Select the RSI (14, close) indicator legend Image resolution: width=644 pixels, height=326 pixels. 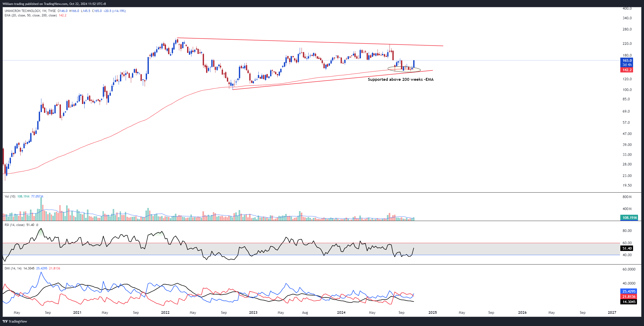point(15,225)
